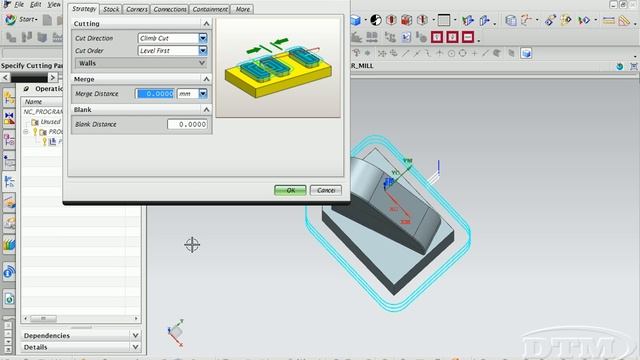Collapse the Cutting section
This screenshot has height=360, width=640.
206,24
